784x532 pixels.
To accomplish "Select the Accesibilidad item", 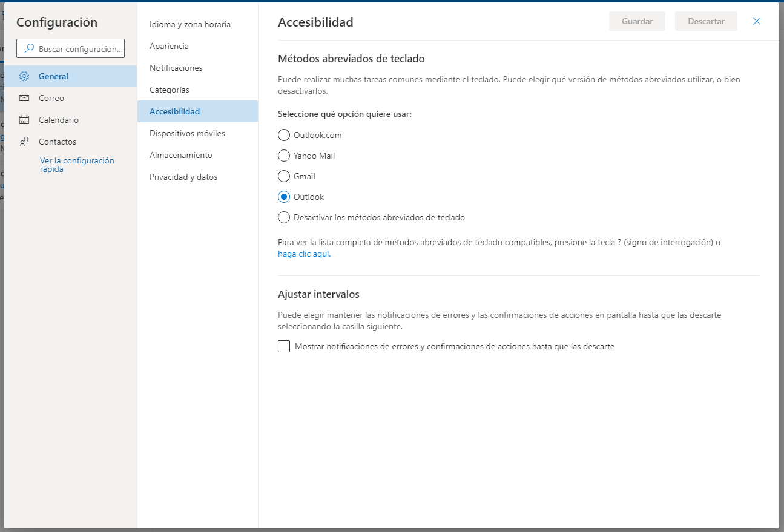I will [x=197, y=111].
